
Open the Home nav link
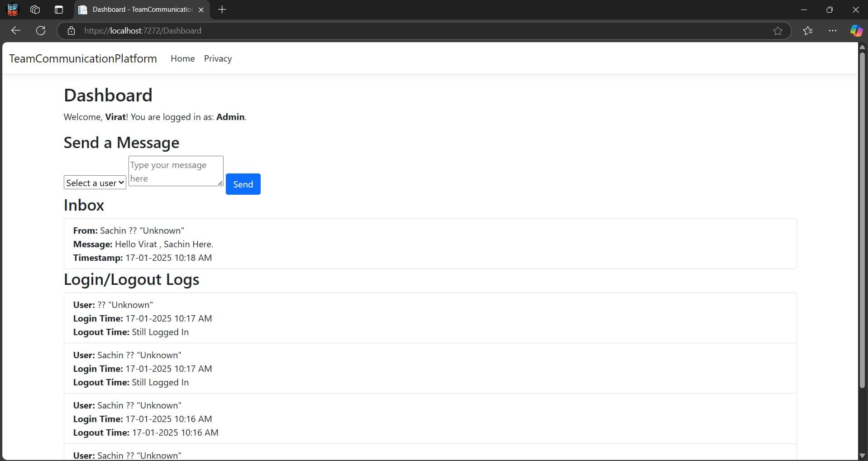point(182,58)
